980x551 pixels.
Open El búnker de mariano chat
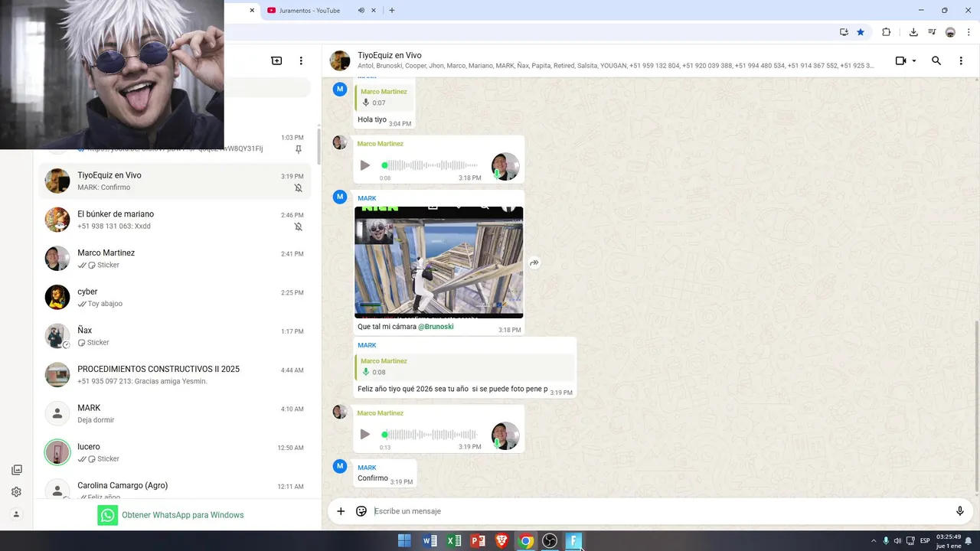click(175, 220)
